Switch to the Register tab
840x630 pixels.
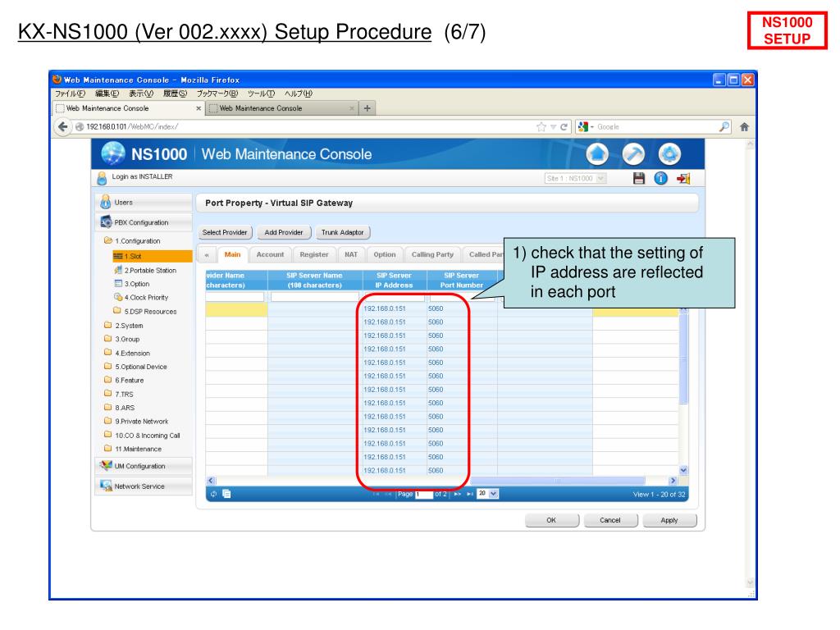point(314,254)
